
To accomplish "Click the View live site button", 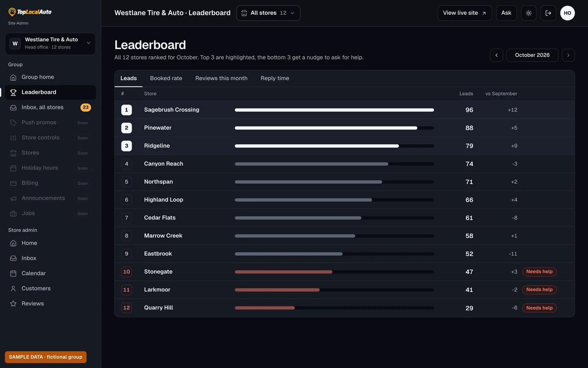I will [x=465, y=13].
